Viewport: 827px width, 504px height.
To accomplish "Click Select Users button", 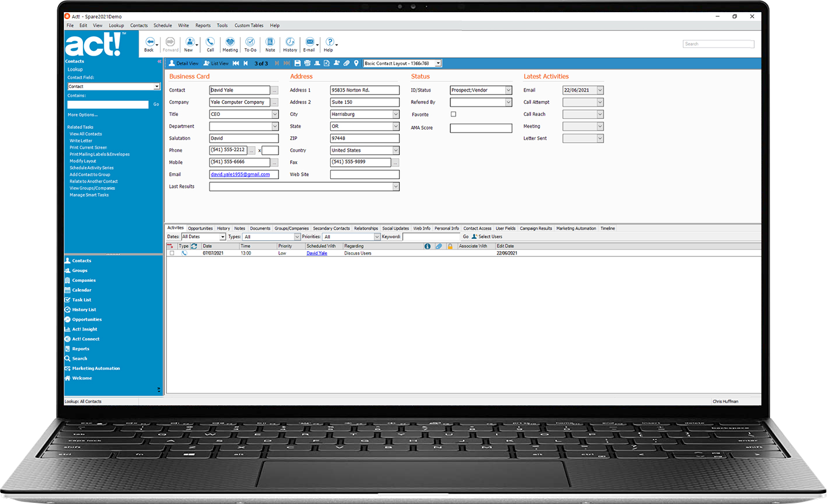I will (487, 237).
